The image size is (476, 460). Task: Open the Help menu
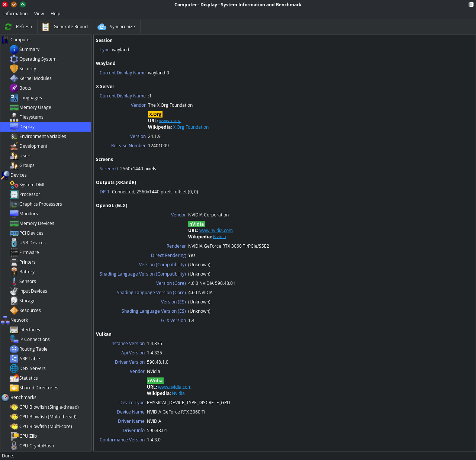[55, 14]
